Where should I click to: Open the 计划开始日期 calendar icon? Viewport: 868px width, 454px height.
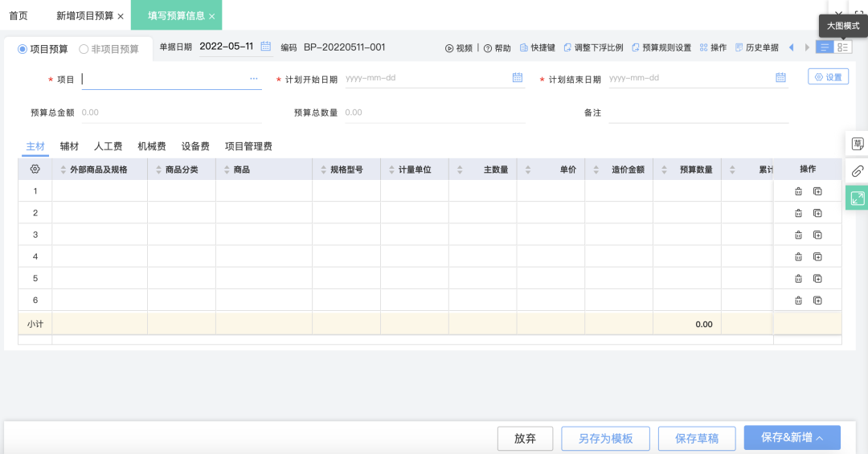(x=518, y=77)
